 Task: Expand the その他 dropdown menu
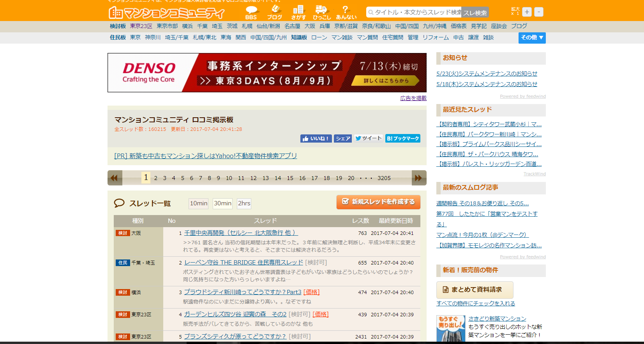tap(532, 38)
